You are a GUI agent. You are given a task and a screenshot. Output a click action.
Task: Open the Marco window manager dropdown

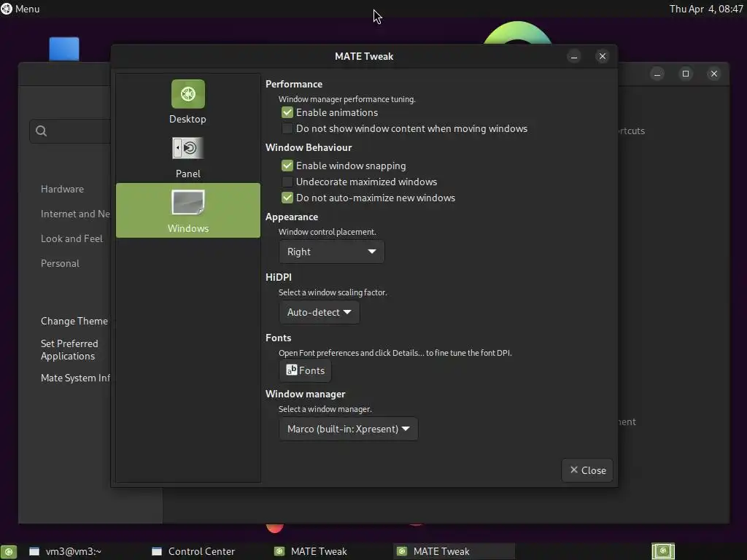348,429
